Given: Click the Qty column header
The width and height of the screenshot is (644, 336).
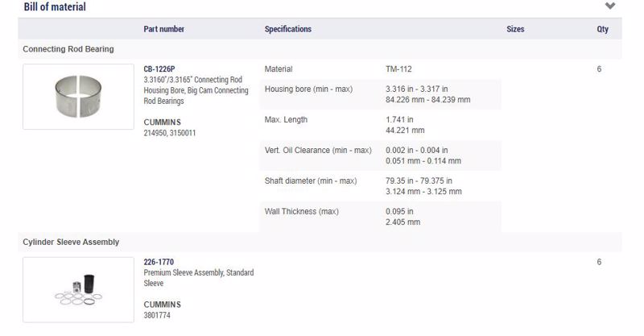Looking at the screenshot, I should pos(602,29).
